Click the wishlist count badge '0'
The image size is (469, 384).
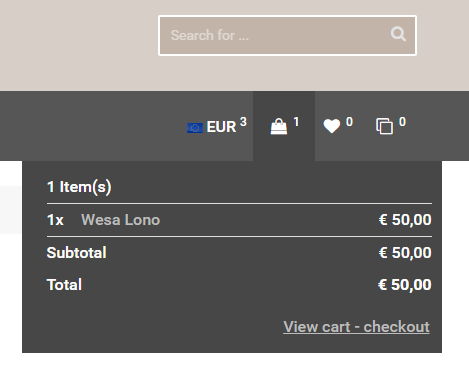pos(349,122)
